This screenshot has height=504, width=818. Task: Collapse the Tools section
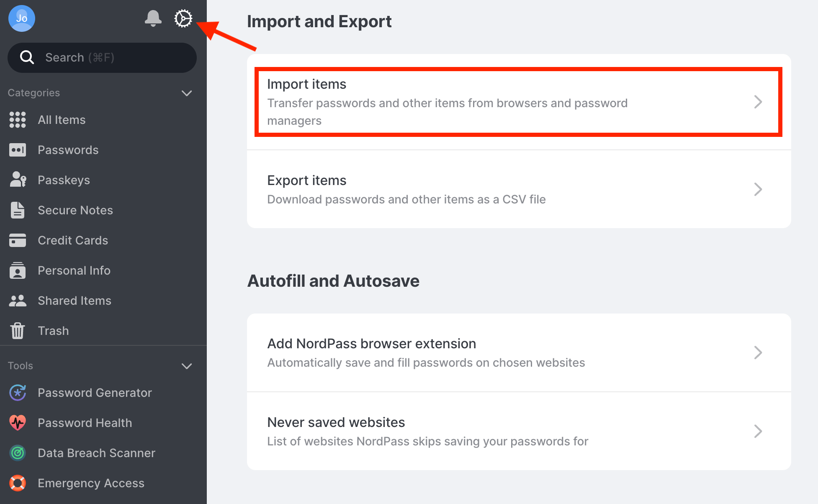[x=187, y=366]
